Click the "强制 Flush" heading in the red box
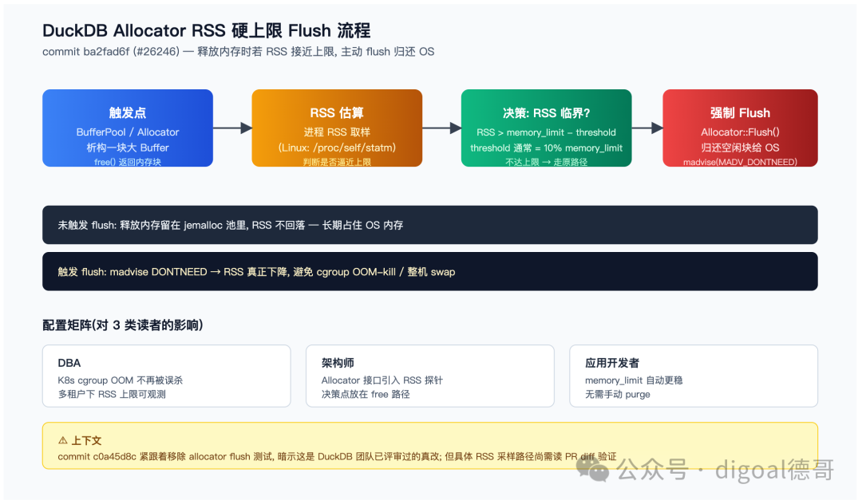 click(x=740, y=113)
